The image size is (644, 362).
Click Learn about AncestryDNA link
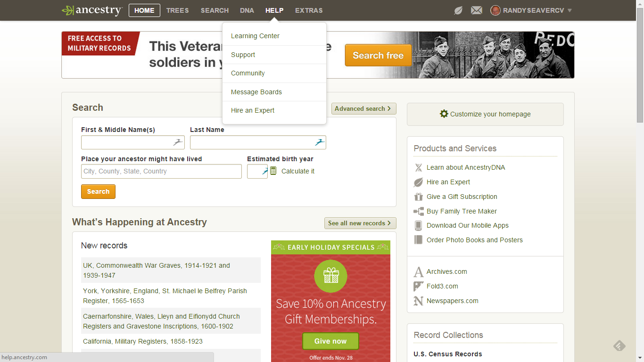click(x=466, y=167)
